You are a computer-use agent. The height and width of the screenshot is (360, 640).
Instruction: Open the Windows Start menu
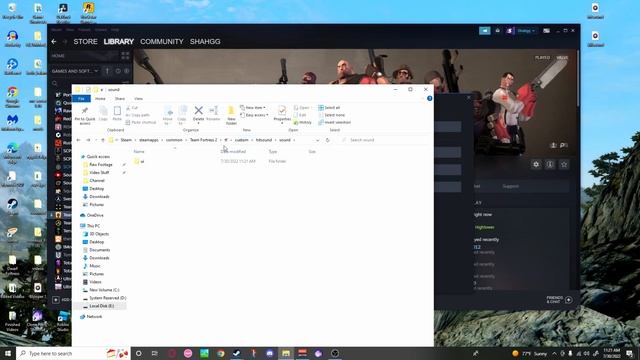pyautogui.click(x=7, y=353)
